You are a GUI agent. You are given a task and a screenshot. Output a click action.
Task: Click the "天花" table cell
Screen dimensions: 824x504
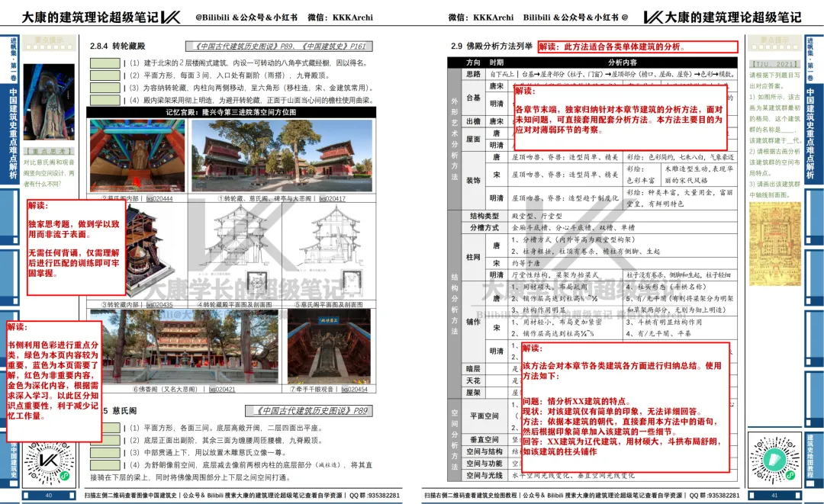(473, 380)
